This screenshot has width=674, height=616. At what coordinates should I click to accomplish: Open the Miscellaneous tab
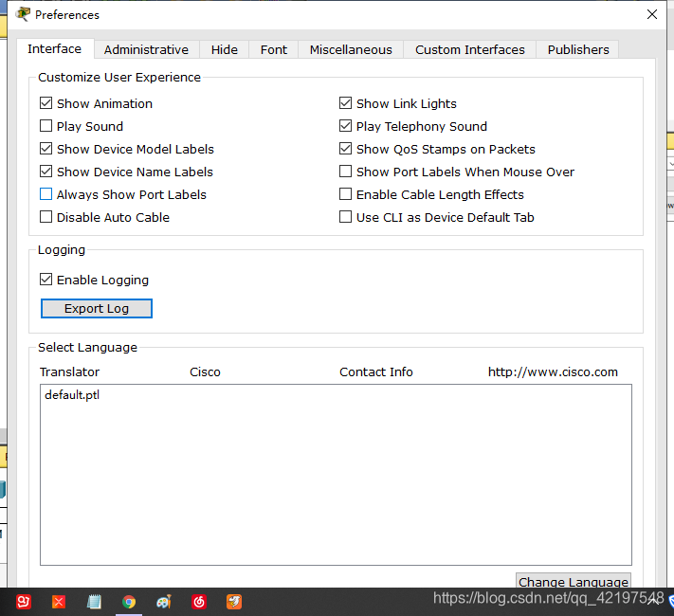tap(351, 49)
